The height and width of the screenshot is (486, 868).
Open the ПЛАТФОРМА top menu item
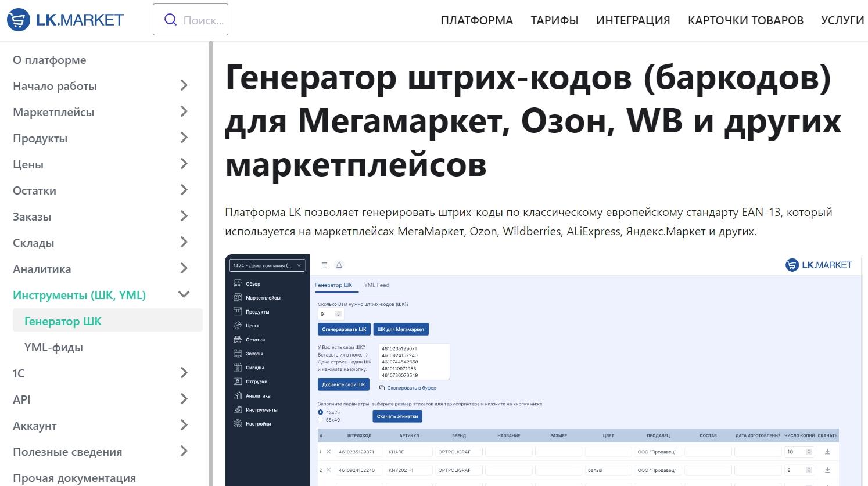476,20
